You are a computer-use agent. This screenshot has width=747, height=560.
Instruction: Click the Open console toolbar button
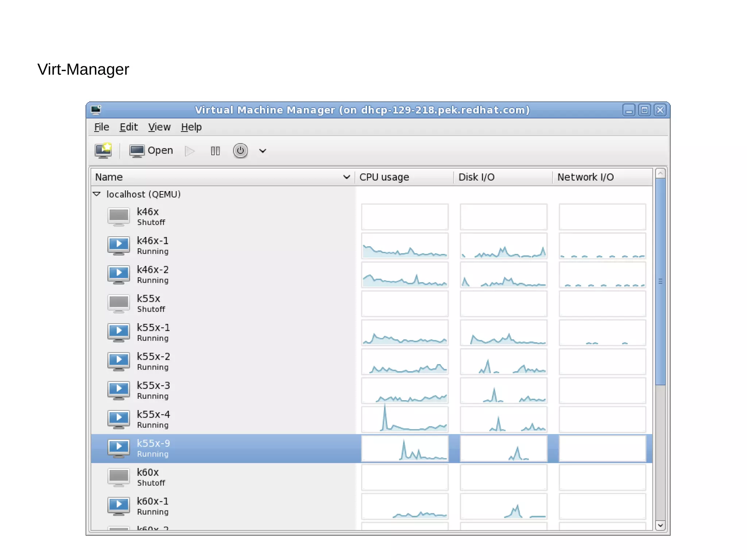pos(151,151)
